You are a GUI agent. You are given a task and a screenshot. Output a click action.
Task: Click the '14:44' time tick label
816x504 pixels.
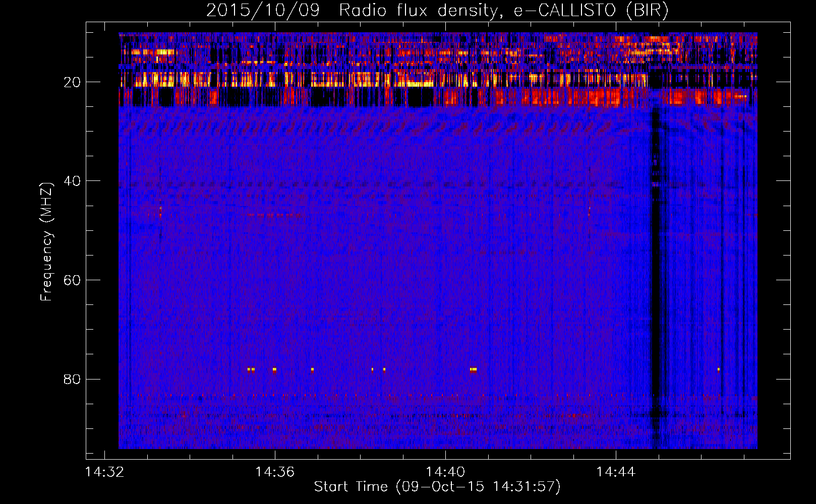tap(616, 472)
